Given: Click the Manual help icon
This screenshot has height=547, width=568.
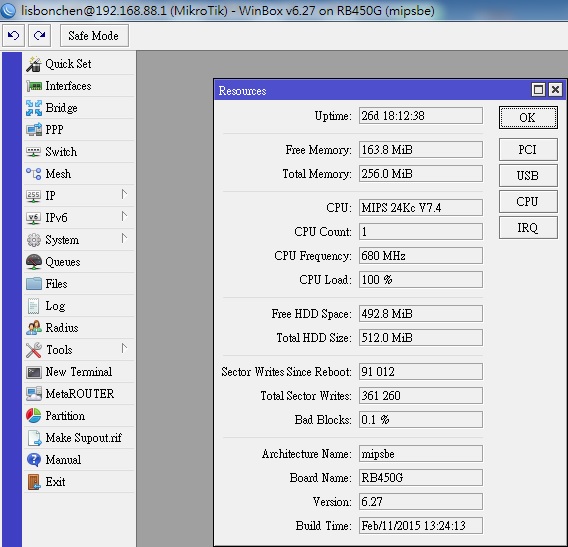Looking at the screenshot, I should (34, 460).
